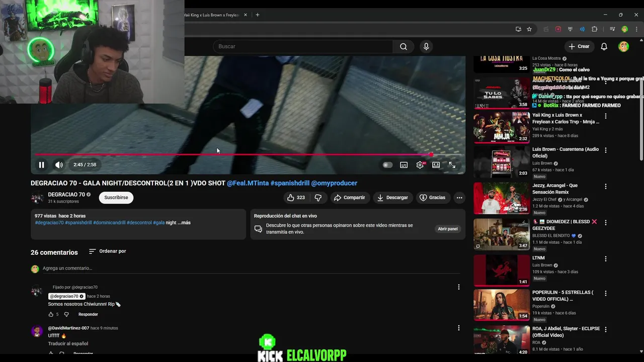
Task: Open options menu for pinned comment
Action: click(458, 287)
